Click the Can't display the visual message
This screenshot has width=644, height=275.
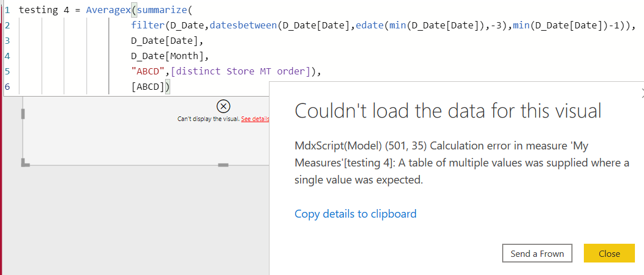[208, 119]
